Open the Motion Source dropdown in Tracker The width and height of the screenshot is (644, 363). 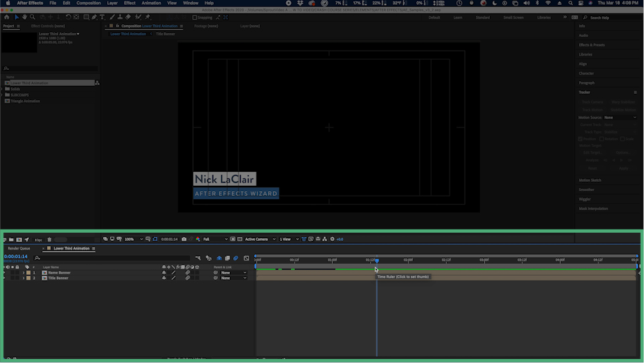point(620,117)
